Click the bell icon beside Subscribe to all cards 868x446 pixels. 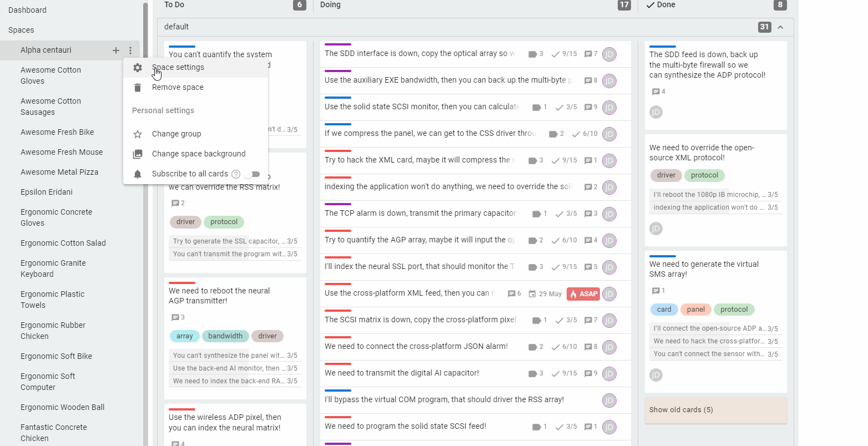click(x=137, y=174)
